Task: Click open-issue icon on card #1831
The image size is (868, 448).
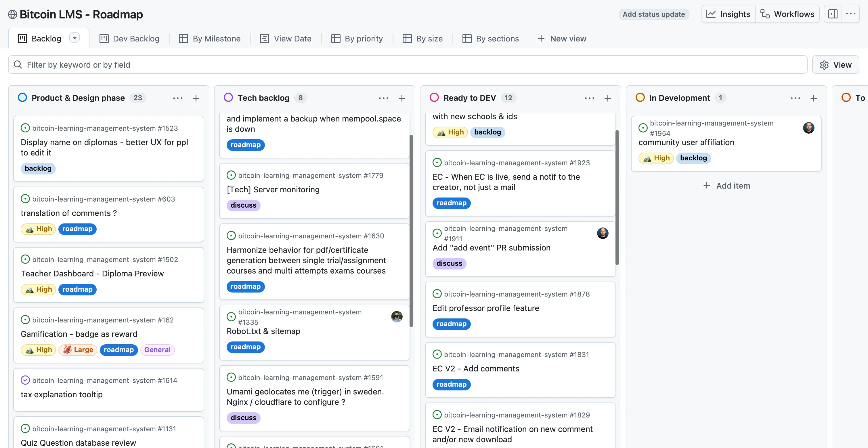Action: coord(437,354)
